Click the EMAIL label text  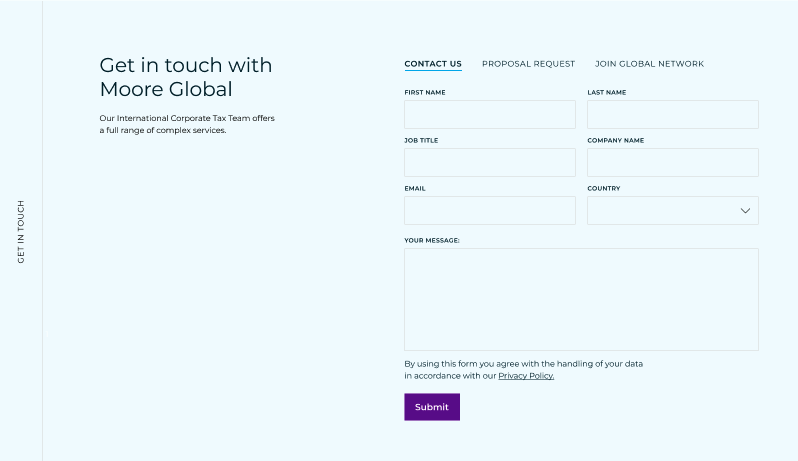[x=415, y=188]
